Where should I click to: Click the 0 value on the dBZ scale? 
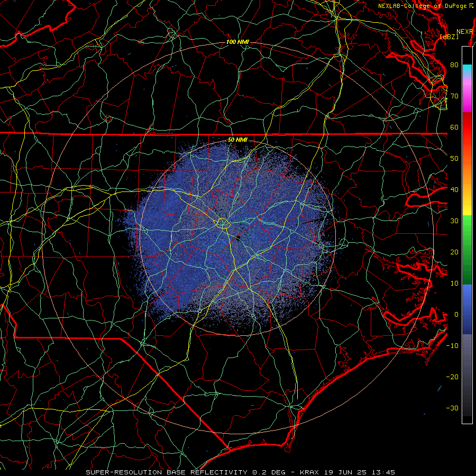coord(456,315)
